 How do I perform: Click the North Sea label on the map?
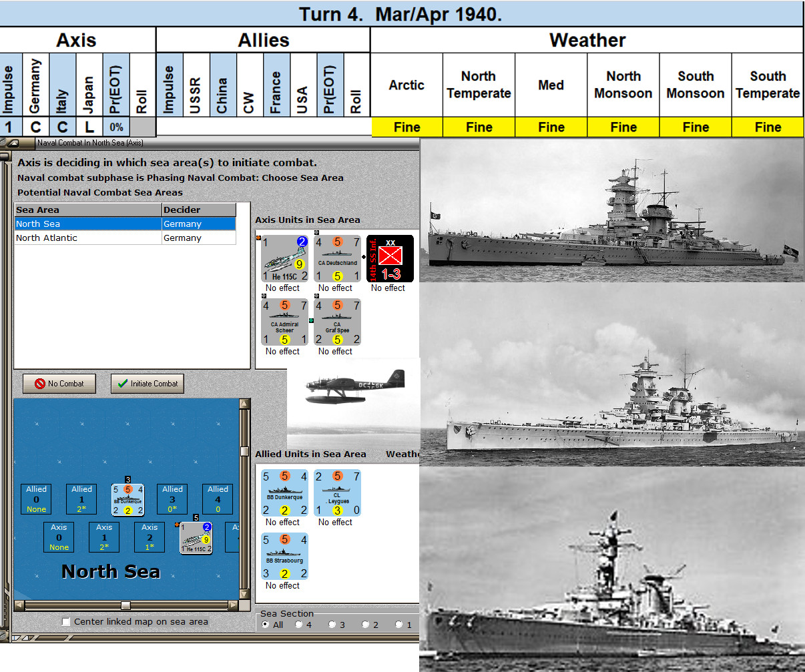pos(111,572)
